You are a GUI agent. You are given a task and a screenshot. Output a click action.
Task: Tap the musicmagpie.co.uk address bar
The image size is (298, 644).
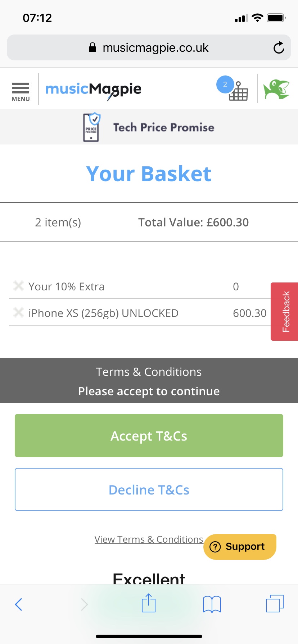[149, 47]
